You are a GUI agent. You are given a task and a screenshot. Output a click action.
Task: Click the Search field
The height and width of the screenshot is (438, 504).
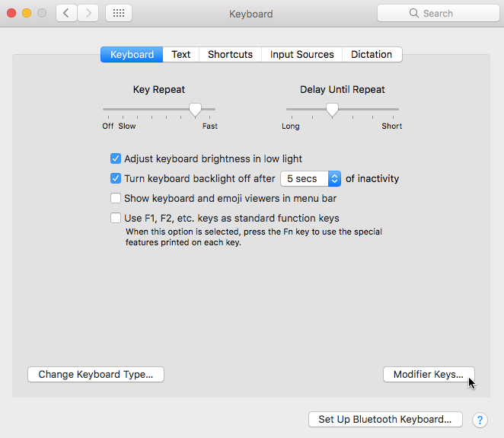(x=439, y=13)
